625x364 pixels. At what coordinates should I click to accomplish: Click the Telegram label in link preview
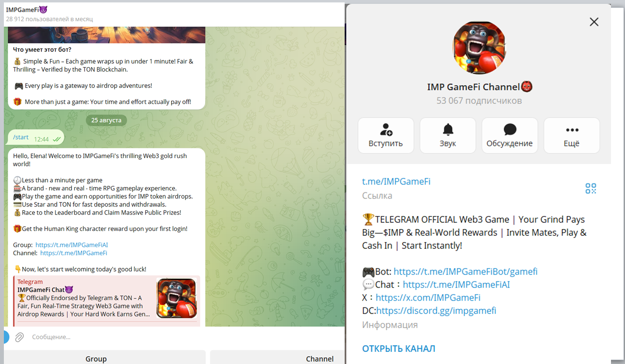click(30, 281)
